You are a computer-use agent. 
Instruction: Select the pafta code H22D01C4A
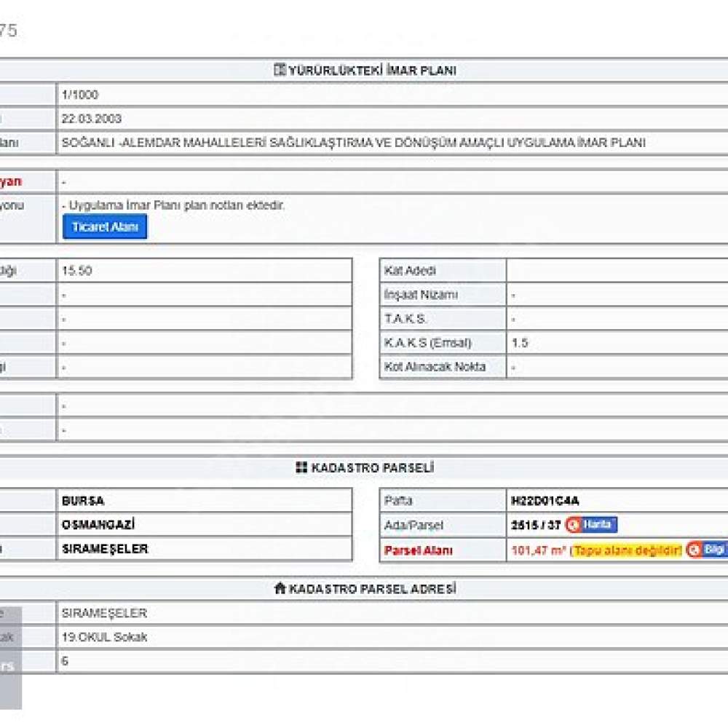click(545, 501)
